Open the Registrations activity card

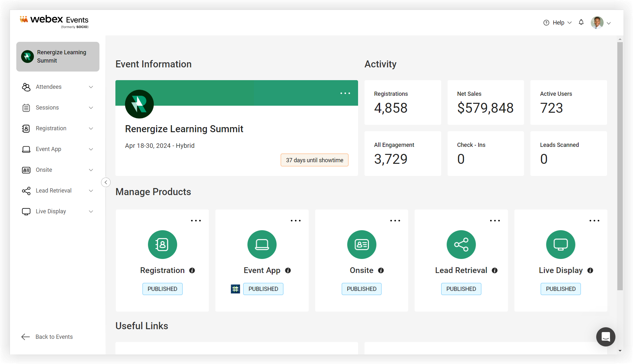(403, 102)
